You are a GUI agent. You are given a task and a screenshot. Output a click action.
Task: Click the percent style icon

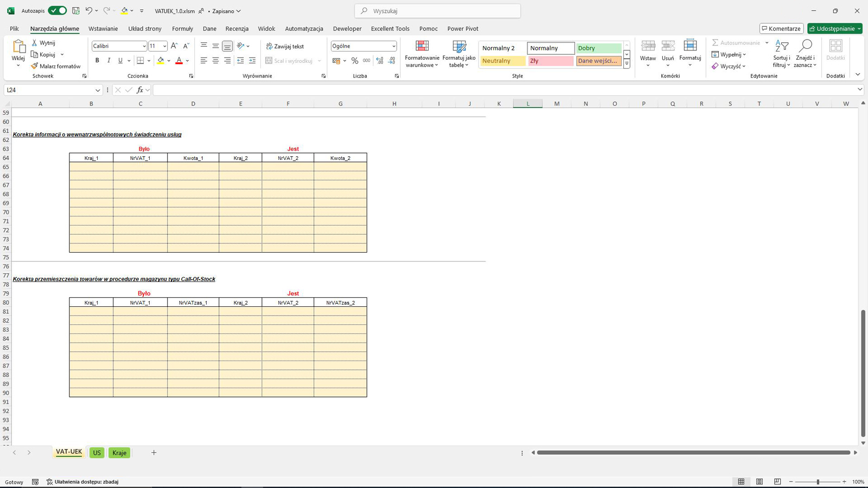point(355,61)
